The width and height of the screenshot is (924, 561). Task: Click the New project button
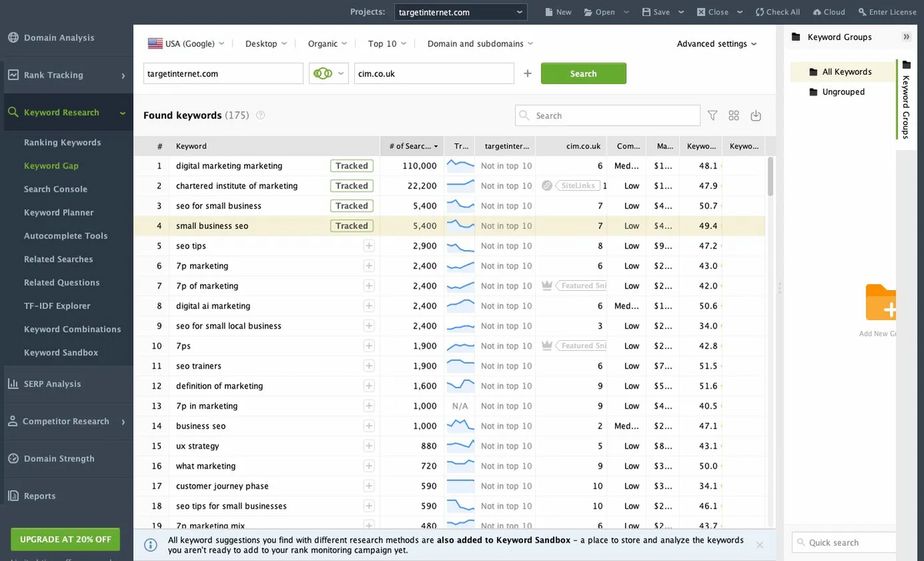coord(558,12)
